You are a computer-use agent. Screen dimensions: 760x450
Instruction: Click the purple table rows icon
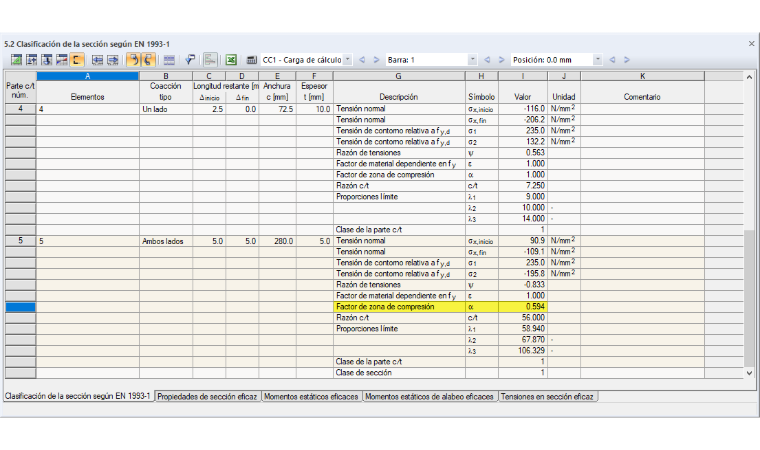click(169, 60)
